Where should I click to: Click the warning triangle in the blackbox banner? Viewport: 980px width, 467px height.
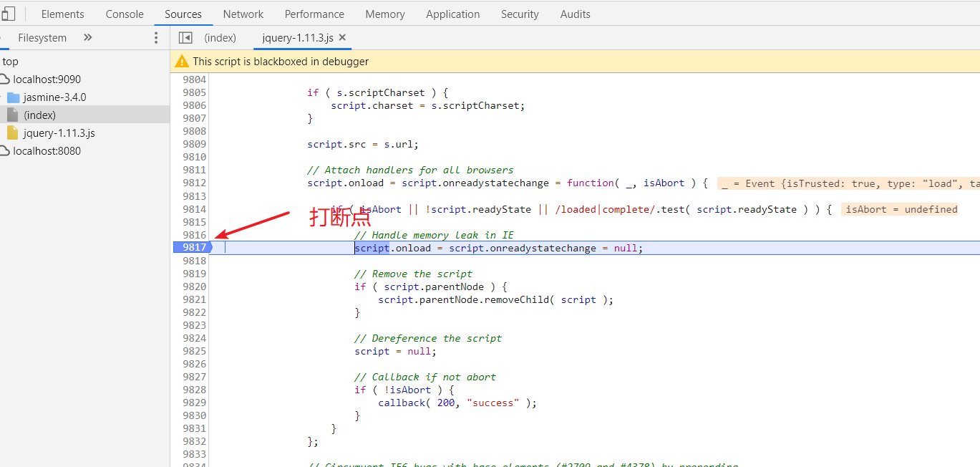click(181, 61)
